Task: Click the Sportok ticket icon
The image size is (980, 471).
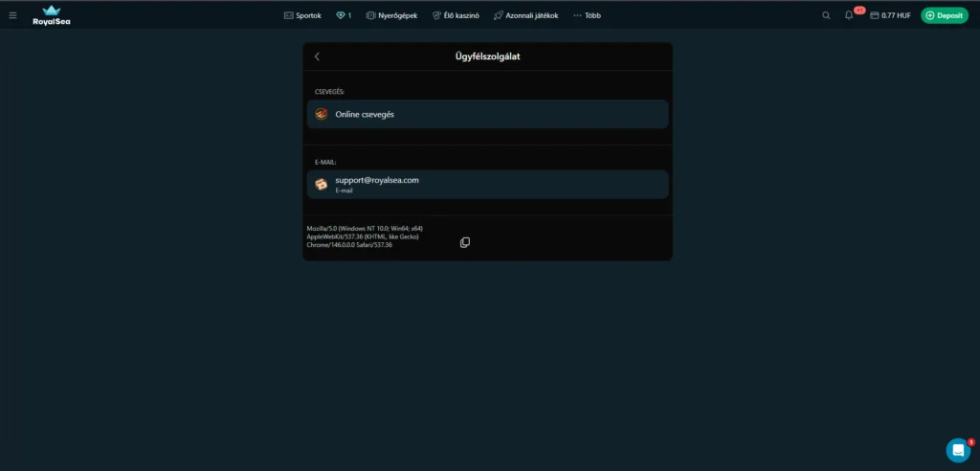Action: (x=289, y=15)
